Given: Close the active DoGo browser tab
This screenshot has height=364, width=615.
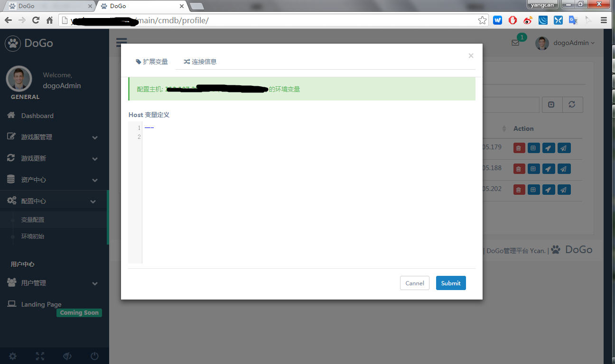Looking at the screenshot, I should pos(182,6).
